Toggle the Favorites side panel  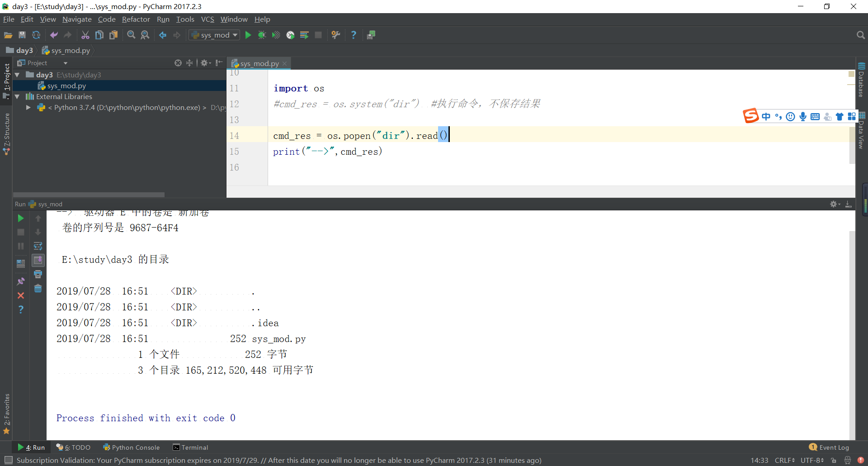point(6,414)
